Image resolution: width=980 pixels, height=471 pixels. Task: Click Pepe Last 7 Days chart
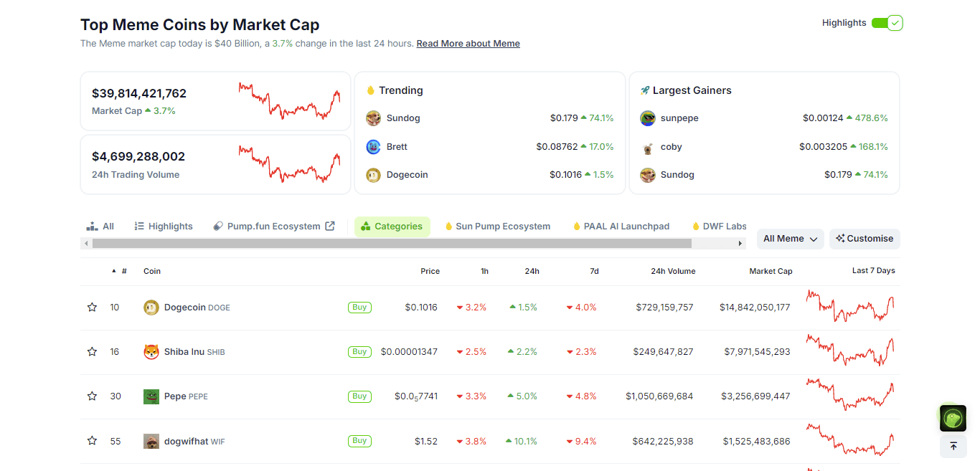tap(850, 395)
